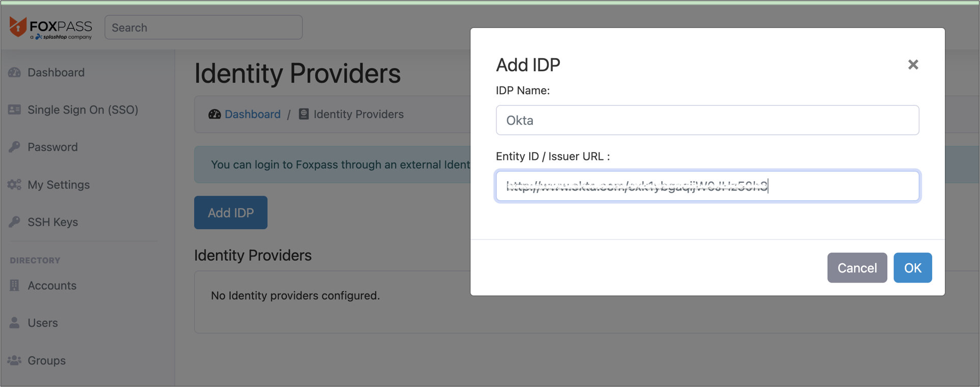This screenshot has height=387, width=980.
Task: Click the Identity Providers page title
Action: click(x=297, y=73)
